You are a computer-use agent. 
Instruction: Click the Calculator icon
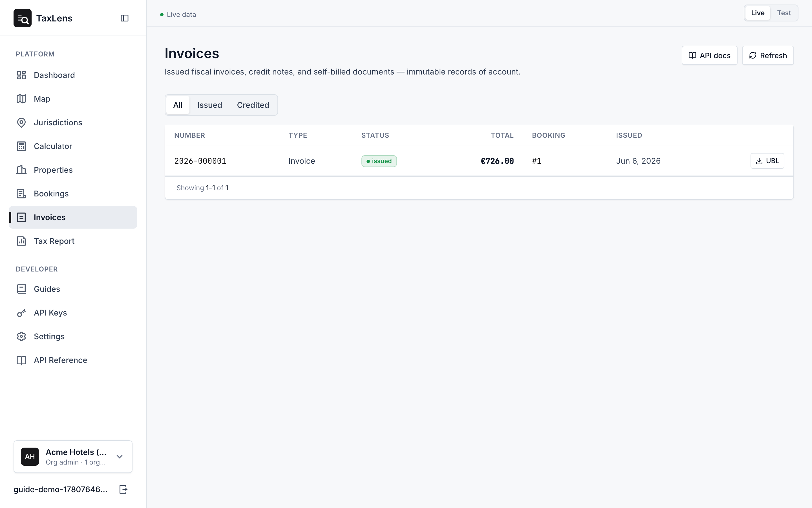click(21, 146)
